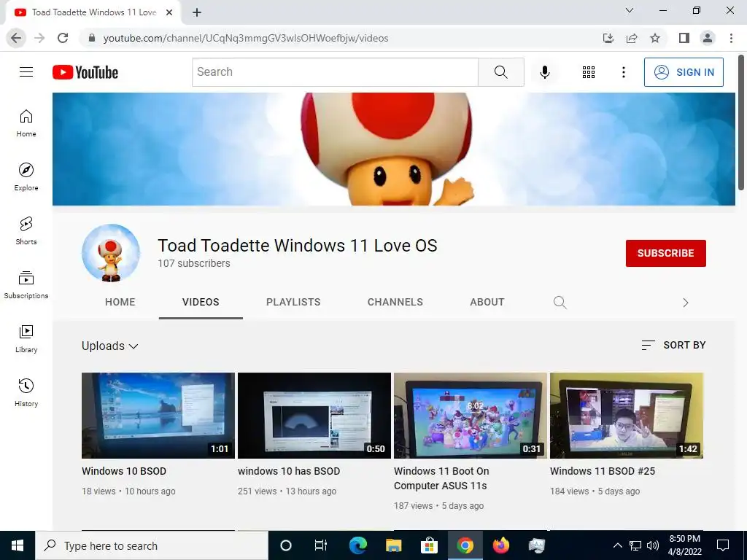Click the channel name heading text

[x=298, y=245]
